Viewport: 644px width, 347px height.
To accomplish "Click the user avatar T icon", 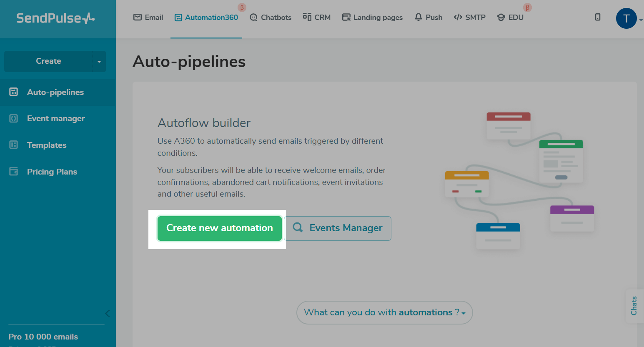I will point(626,18).
